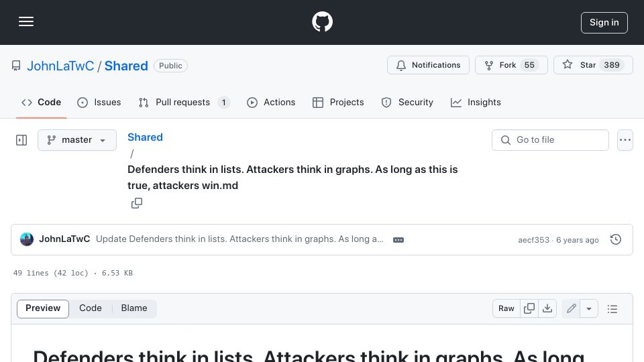Open the Security tab
The image size is (644, 362).
point(407,102)
